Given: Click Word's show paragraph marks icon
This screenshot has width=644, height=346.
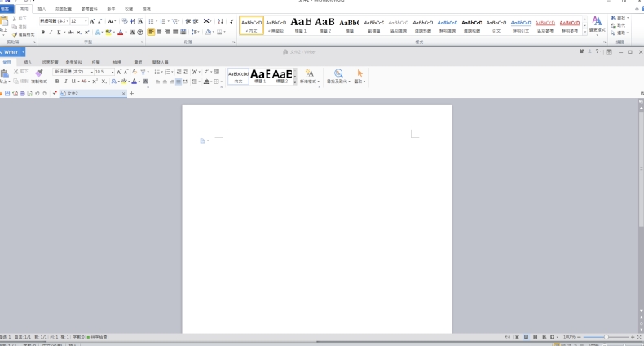Looking at the screenshot, I should click(x=232, y=21).
